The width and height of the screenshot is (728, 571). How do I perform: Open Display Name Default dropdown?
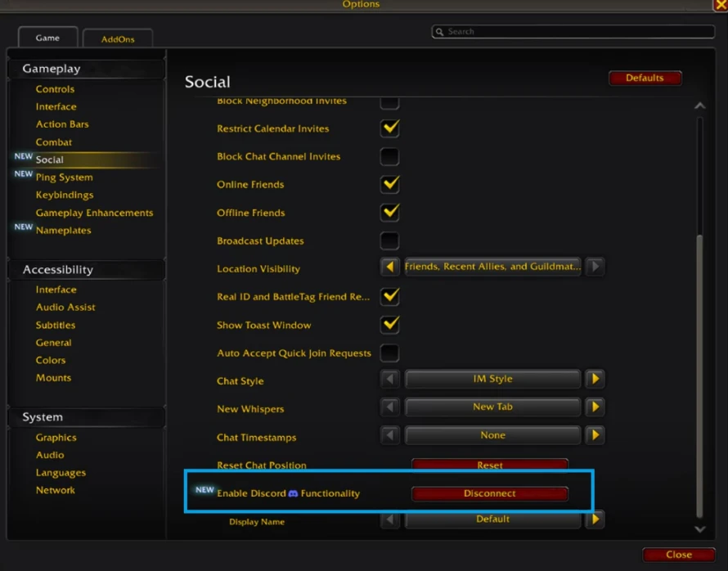tap(492, 519)
